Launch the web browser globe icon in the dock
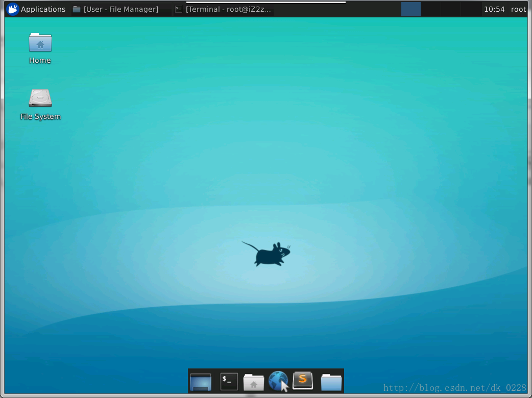Screen dimensions: 532x398 pos(278,381)
